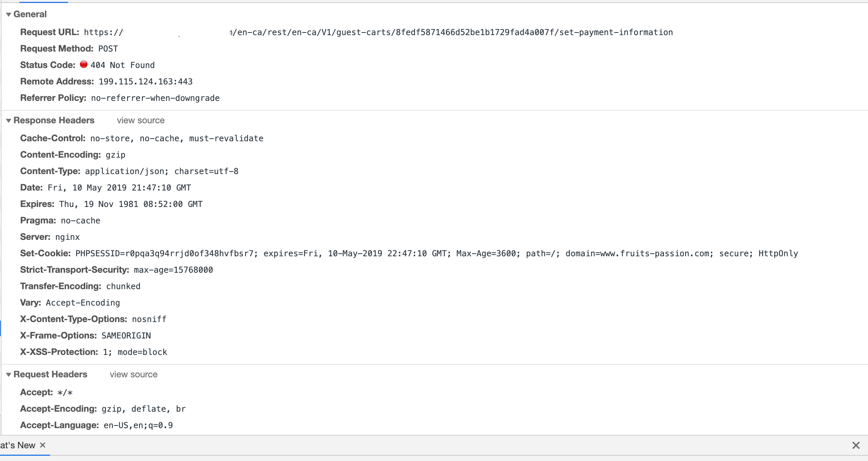Collapse the Request Headers section
The width and height of the screenshot is (868, 461).
(9, 374)
